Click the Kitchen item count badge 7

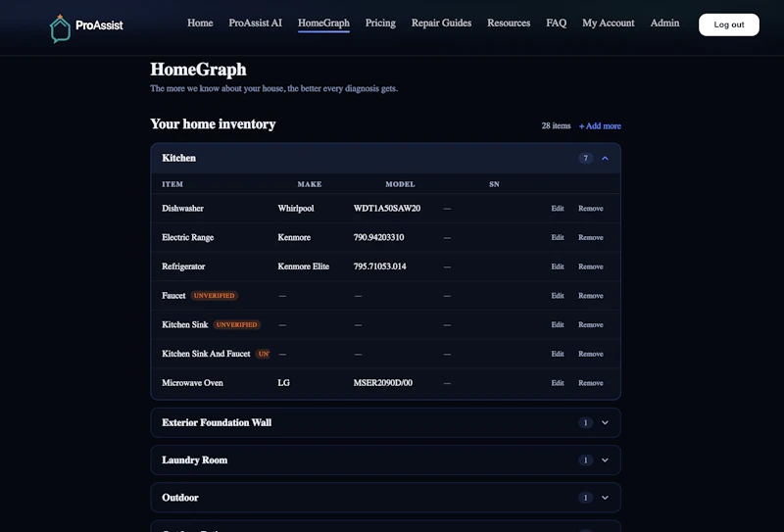point(585,158)
